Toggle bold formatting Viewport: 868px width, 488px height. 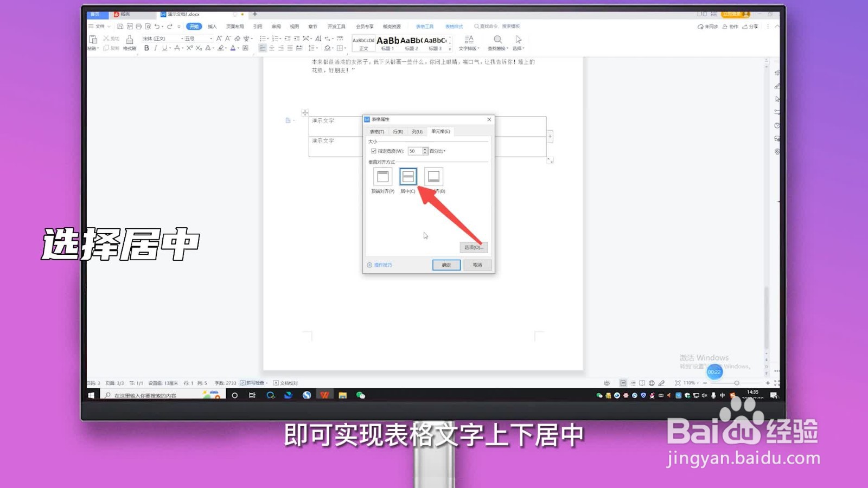click(145, 48)
